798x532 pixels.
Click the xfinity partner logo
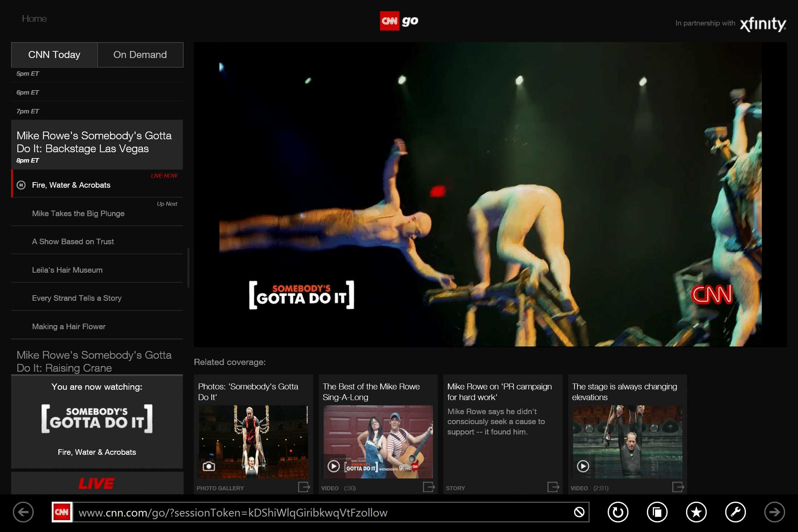point(763,24)
